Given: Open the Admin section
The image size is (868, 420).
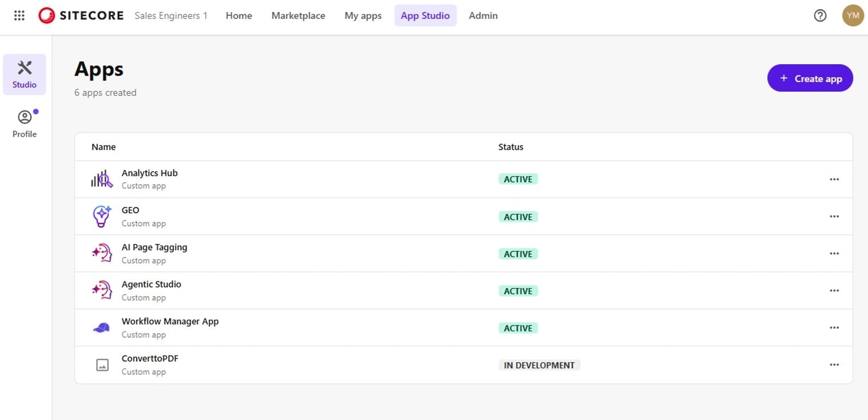Looking at the screenshot, I should point(483,15).
